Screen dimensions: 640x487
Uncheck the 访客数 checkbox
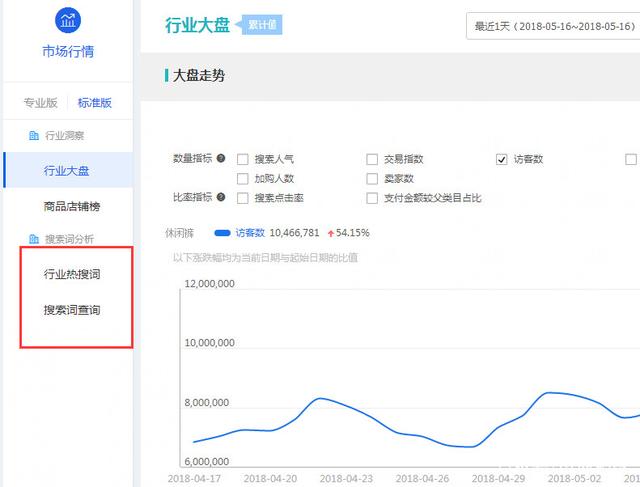[x=502, y=159]
